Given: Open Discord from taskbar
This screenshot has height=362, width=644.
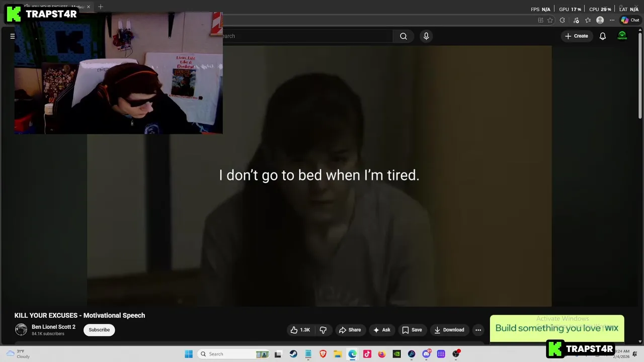Looking at the screenshot, I should 426,354.
